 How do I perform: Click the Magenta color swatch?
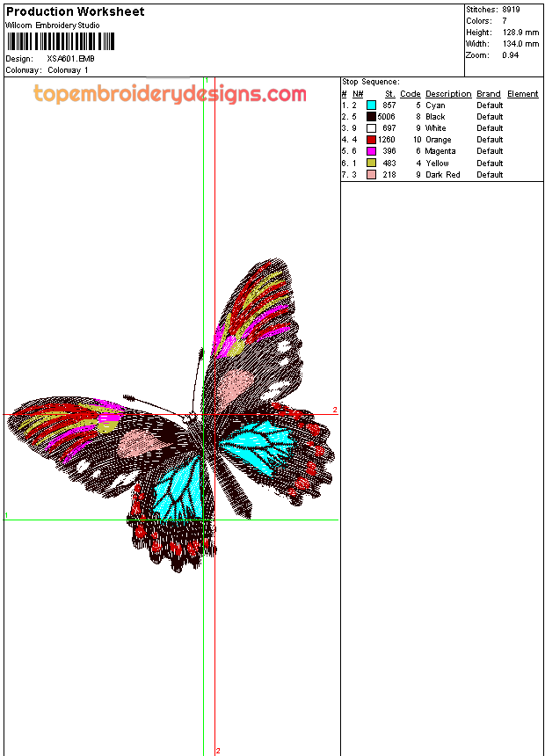371,151
